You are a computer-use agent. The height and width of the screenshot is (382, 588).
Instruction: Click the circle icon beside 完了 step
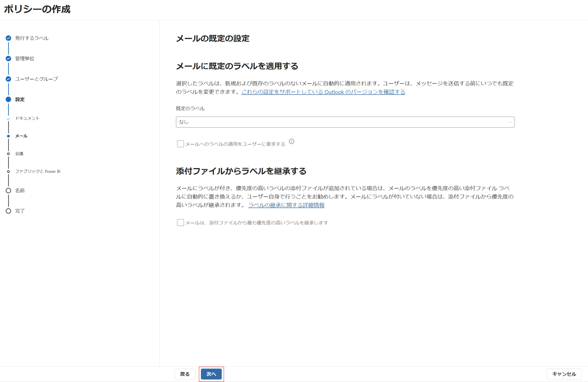[x=8, y=211]
